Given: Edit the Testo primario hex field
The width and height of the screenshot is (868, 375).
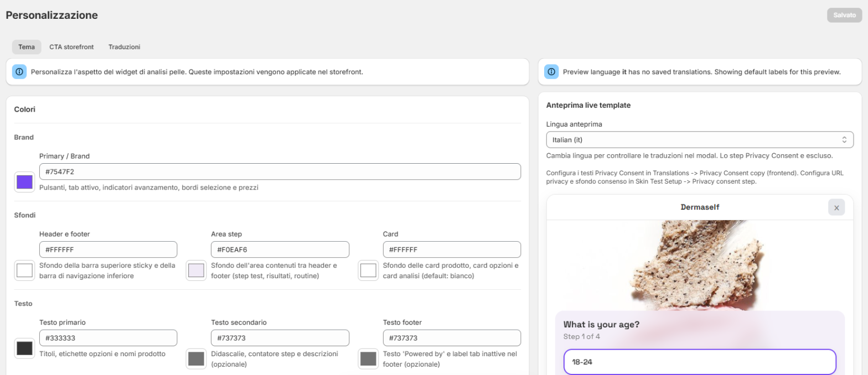Looking at the screenshot, I should pyautogui.click(x=108, y=338).
